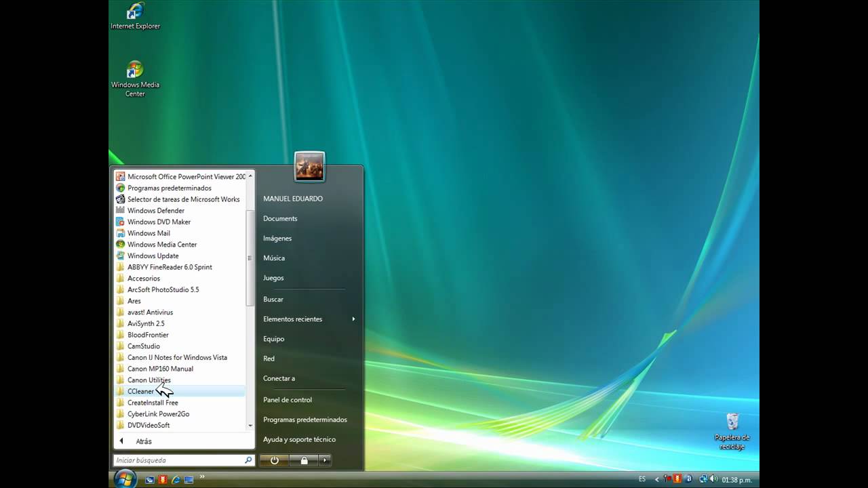Click the network icon in system tray
Screen dimensions: 868x488
[703, 479]
